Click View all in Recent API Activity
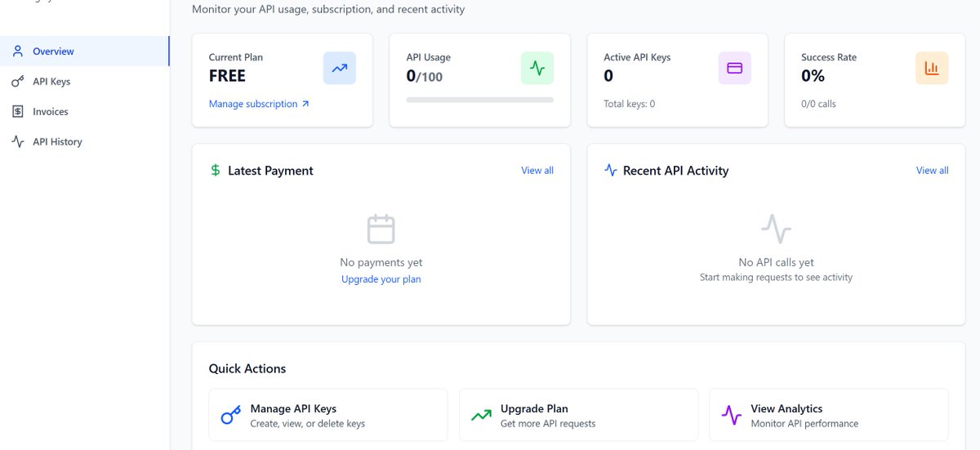Viewport: 980px width, 450px height. [x=932, y=171]
